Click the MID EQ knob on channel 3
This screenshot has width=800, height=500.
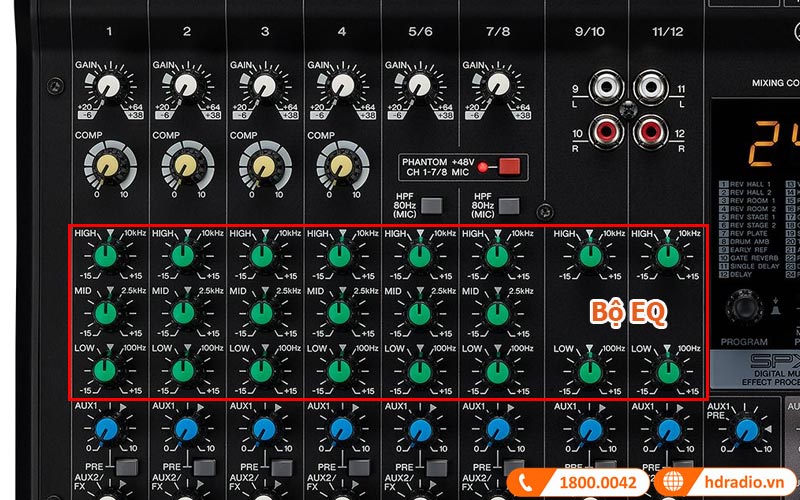coord(262,313)
